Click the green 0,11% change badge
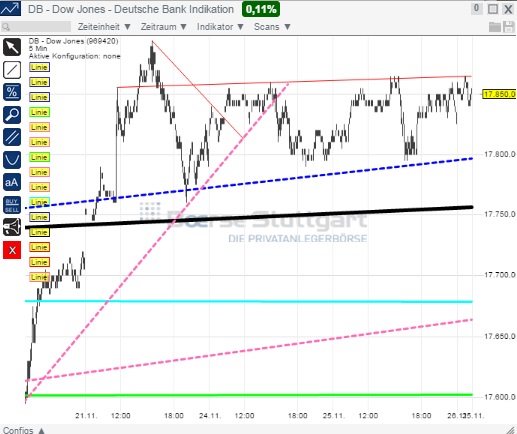Viewport: 517px width, 434px height. (261, 9)
